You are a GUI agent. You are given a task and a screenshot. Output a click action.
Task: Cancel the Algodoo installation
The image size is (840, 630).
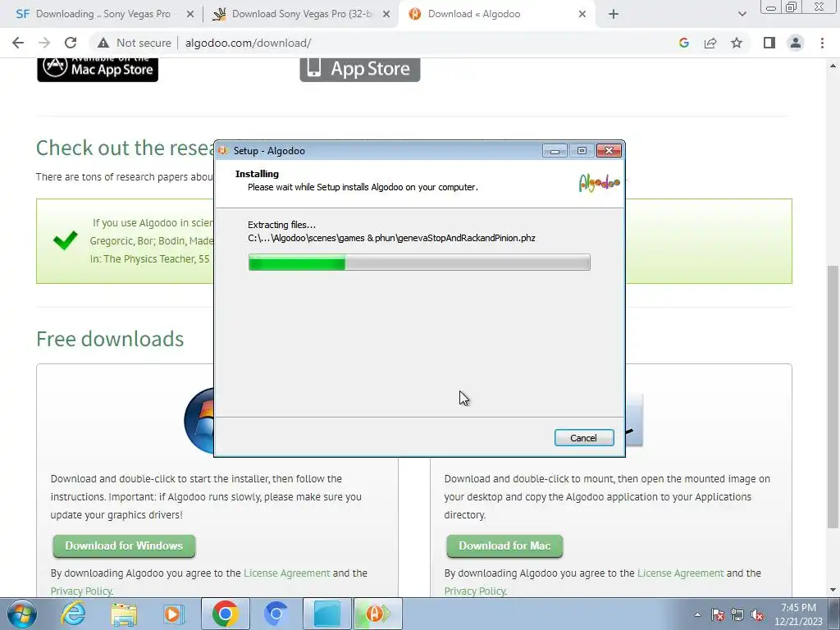pyautogui.click(x=584, y=438)
